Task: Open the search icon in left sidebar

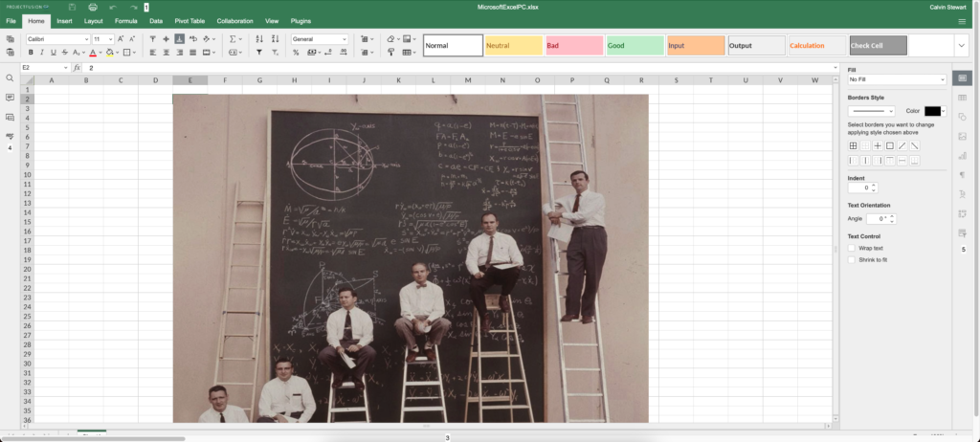Action: pyautogui.click(x=10, y=77)
